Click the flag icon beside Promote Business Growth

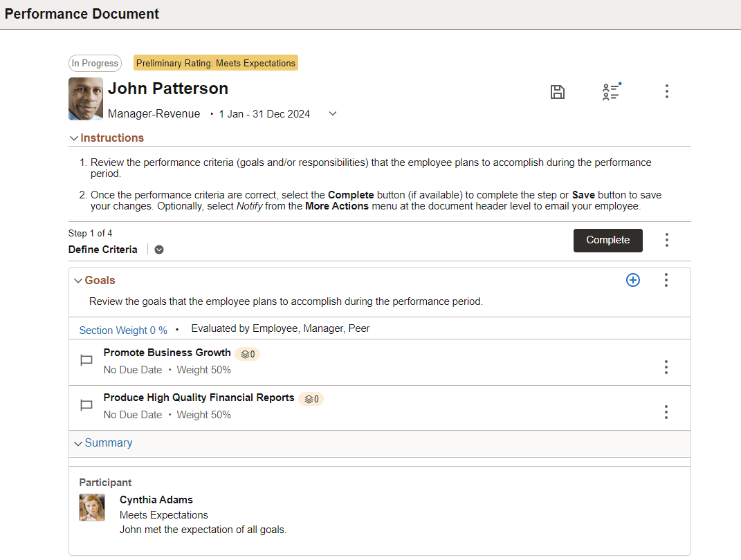pyautogui.click(x=86, y=360)
